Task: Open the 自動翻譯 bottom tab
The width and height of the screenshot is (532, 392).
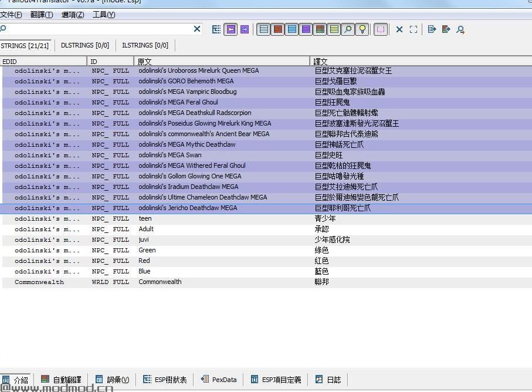Action: (x=61, y=380)
